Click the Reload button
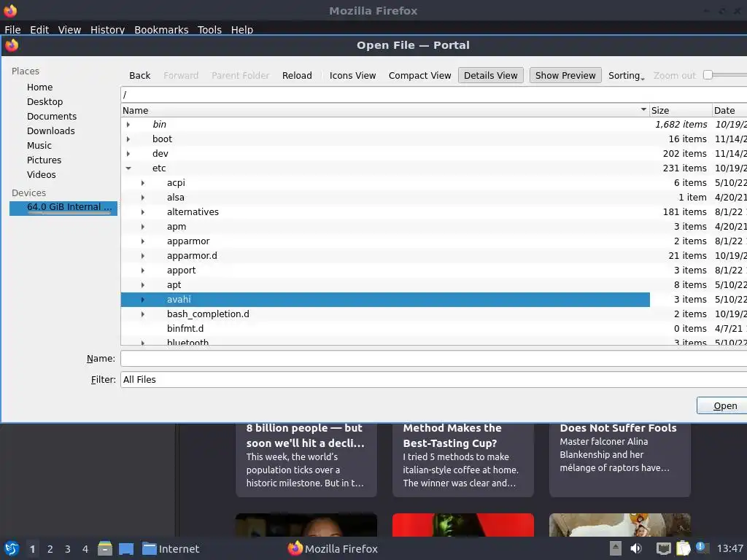Screen dimensions: 747x560 coord(297,75)
